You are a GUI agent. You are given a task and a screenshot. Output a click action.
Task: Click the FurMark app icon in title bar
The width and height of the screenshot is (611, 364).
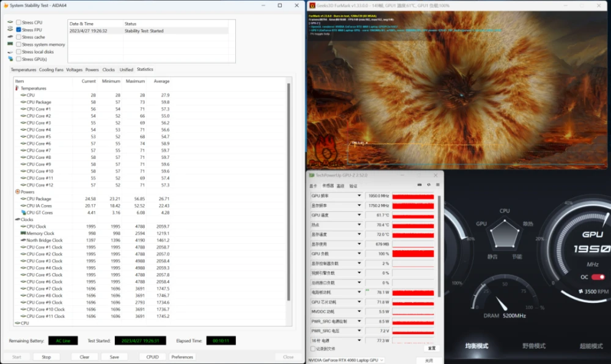(312, 5)
